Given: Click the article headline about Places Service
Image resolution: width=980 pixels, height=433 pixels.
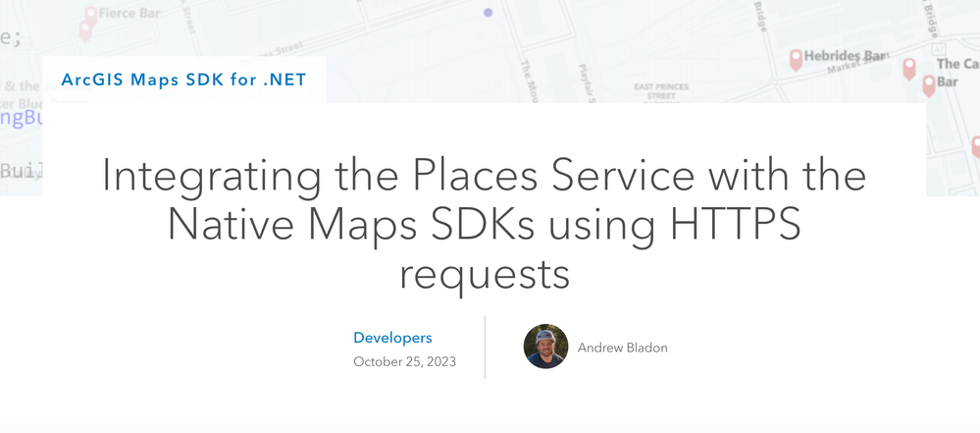Looking at the screenshot, I should click(484, 225).
